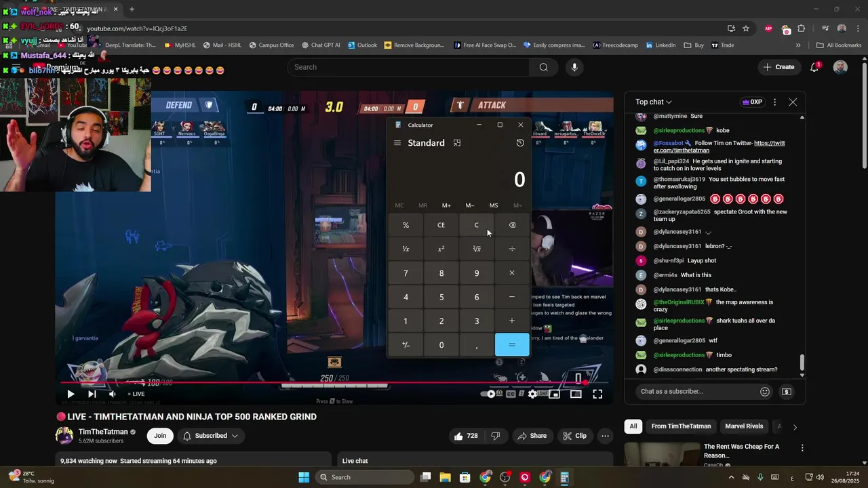Like the livestream video
This screenshot has height=488, width=868.
pos(467,436)
